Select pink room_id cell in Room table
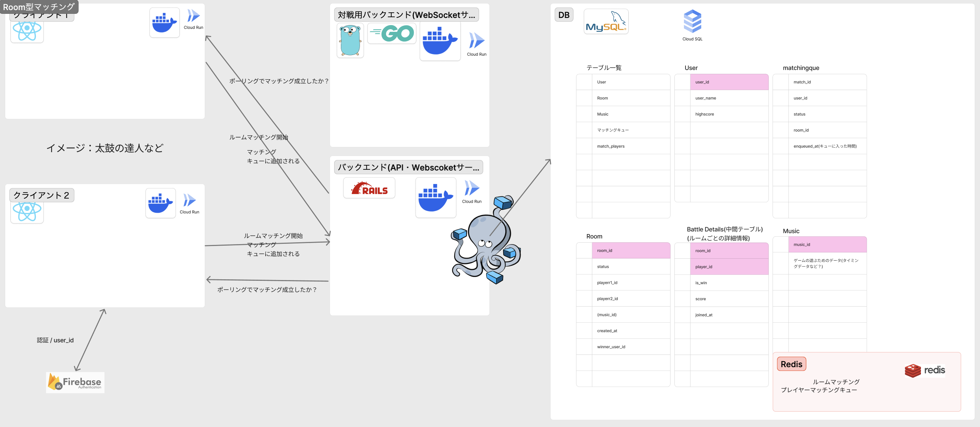 [x=631, y=251]
